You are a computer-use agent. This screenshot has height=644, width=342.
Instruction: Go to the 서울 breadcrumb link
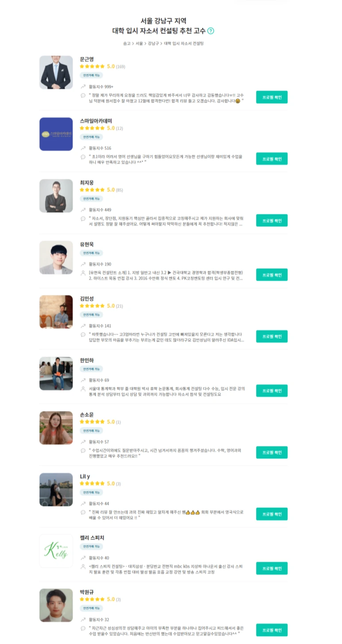click(x=139, y=43)
